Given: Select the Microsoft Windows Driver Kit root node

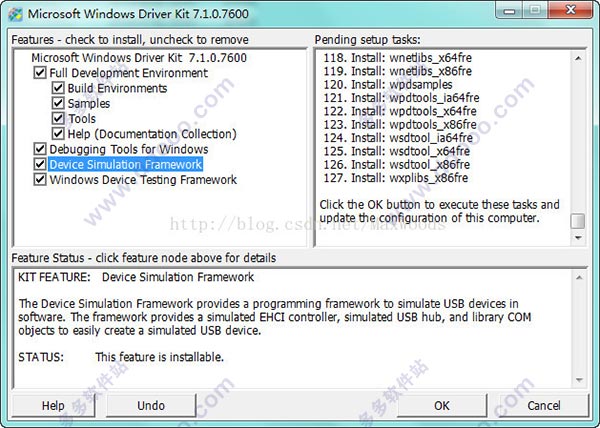Looking at the screenshot, I should point(139,58).
